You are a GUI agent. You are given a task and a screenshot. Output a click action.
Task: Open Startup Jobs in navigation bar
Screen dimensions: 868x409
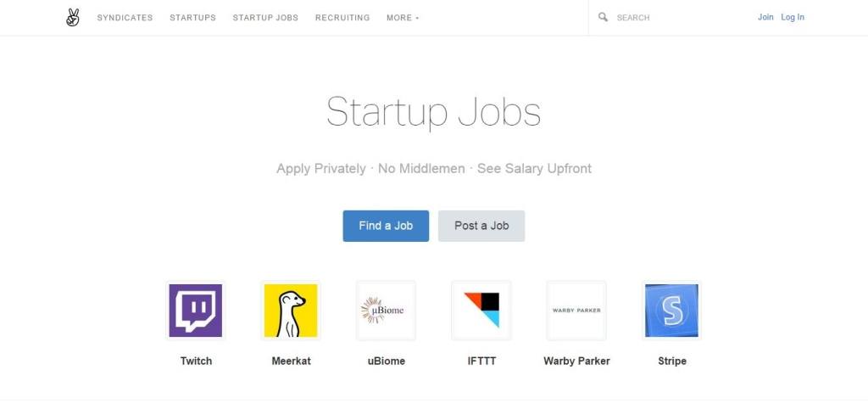[x=265, y=18]
